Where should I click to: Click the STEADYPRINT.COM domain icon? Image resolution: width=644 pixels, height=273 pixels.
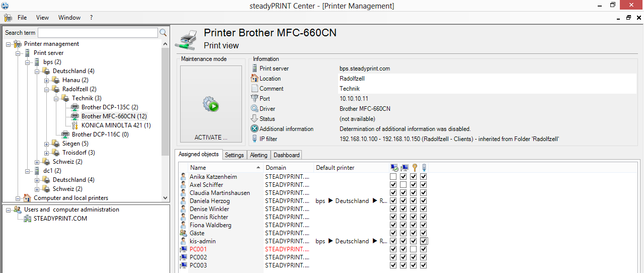click(27, 219)
